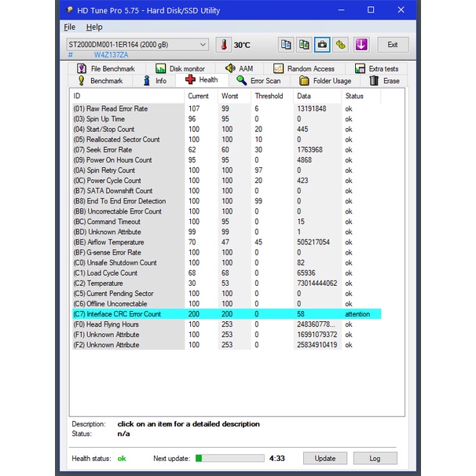Go to the Folder Usage tab
This screenshot has width=476, height=476.
(325, 80)
